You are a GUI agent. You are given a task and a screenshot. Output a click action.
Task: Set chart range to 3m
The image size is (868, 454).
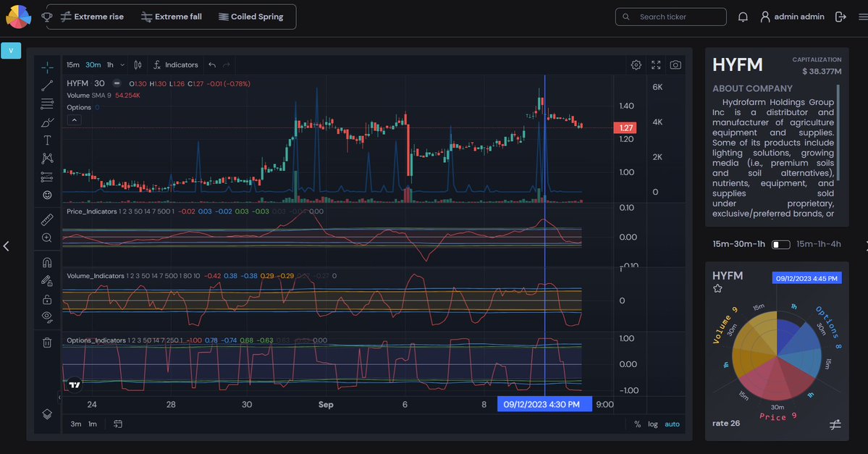click(76, 424)
